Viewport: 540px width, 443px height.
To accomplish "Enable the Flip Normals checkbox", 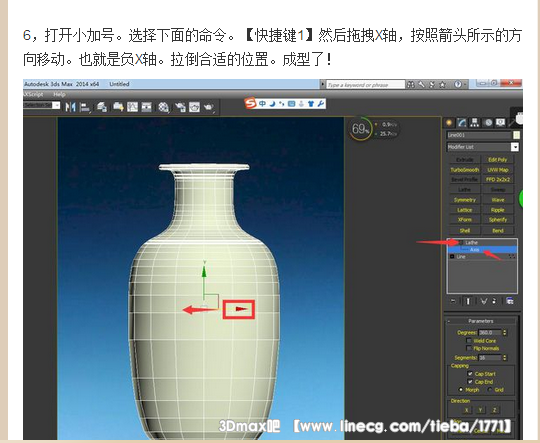I will point(469,348).
